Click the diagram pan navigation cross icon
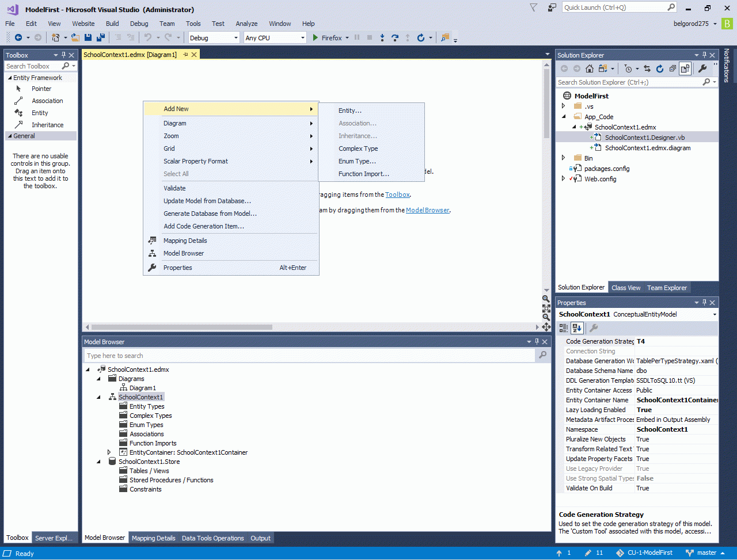737x560 pixels. coord(546,327)
